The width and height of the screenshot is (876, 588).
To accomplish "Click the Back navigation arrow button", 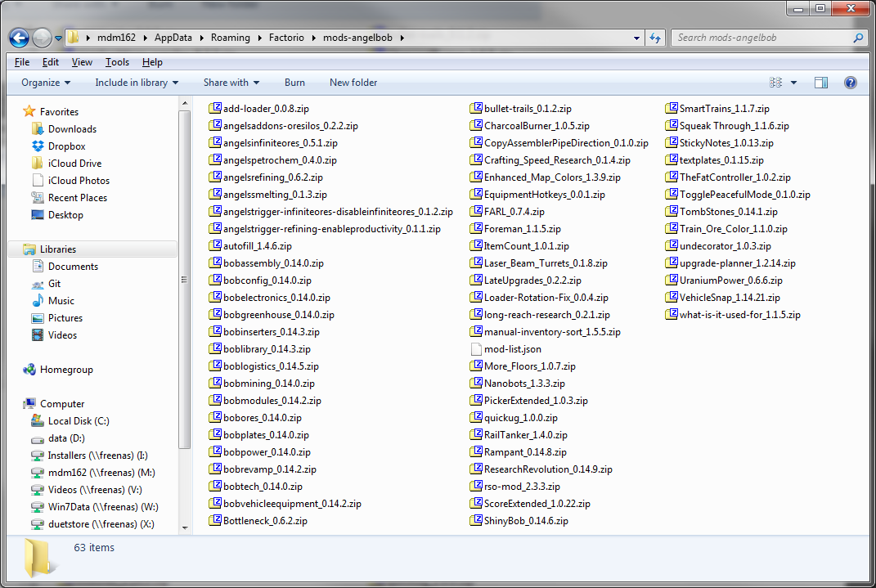I will pyautogui.click(x=20, y=38).
